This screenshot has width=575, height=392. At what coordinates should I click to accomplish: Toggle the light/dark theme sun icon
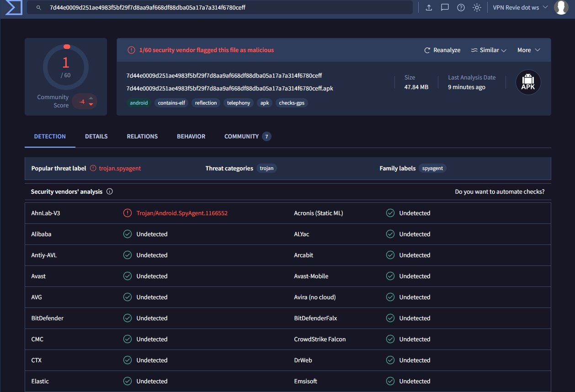[477, 8]
